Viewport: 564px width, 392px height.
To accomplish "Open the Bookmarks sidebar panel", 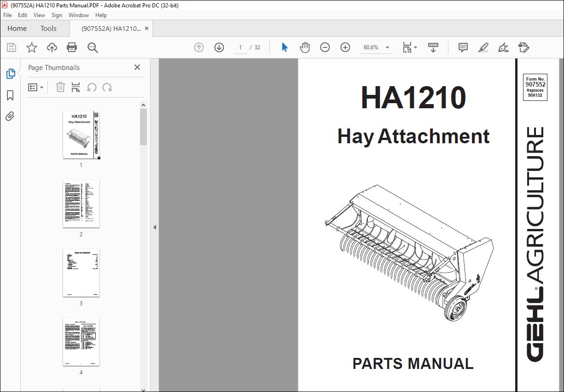I will [x=10, y=95].
